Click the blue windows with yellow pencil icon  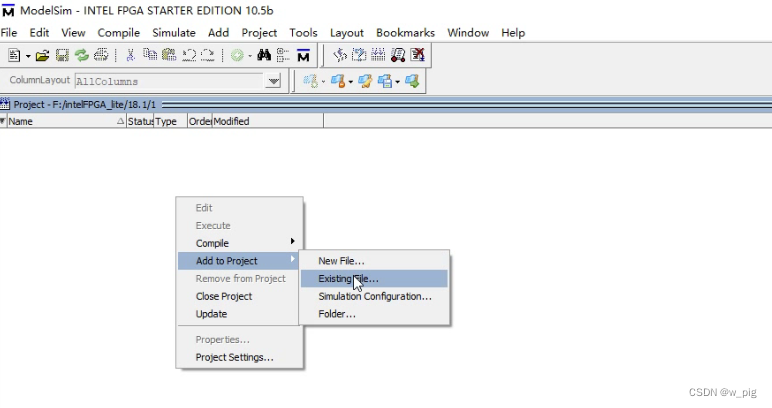pos(365,81)
